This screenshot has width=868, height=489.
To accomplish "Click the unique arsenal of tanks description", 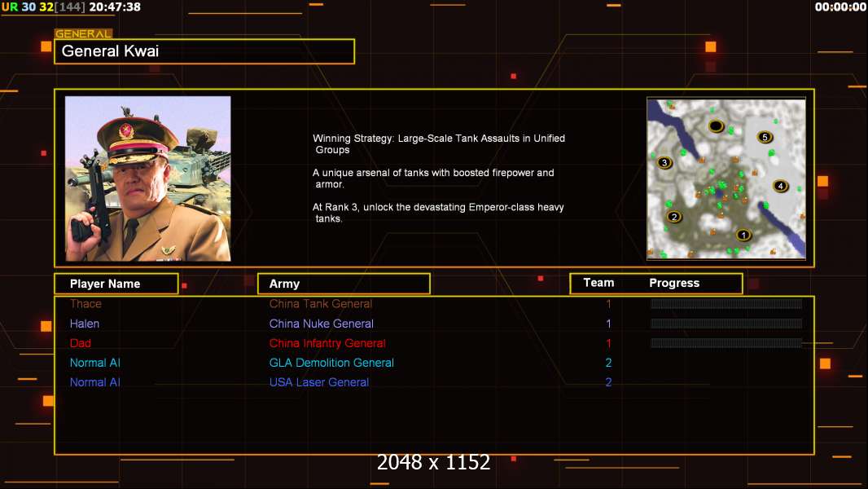I will click(x=433, y=178).
